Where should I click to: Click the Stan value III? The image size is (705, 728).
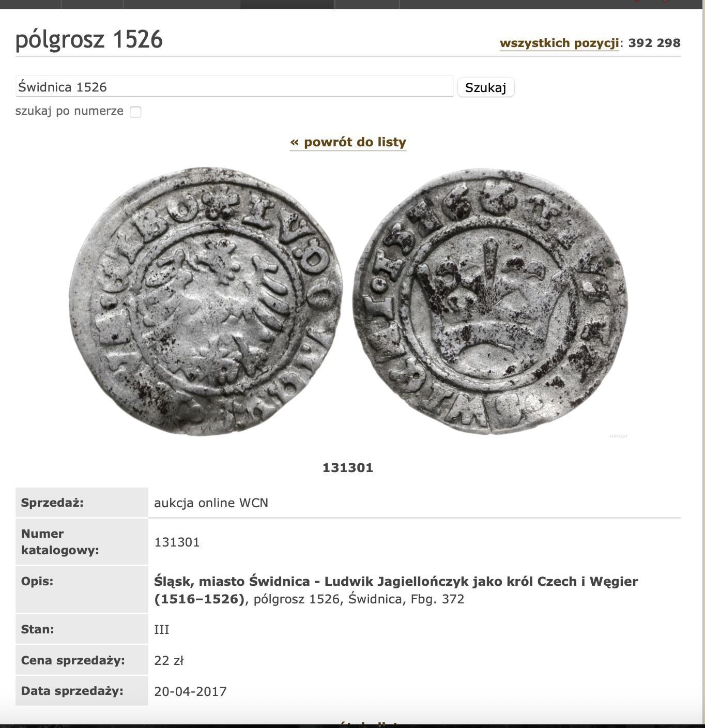click(x=162, y=629)
